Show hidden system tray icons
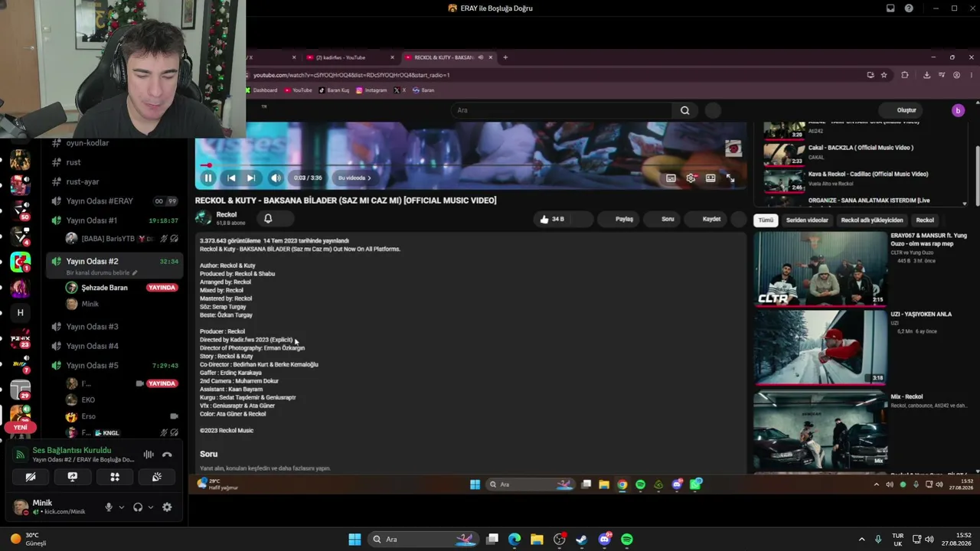The image size is (980, 551). point(861,540)
